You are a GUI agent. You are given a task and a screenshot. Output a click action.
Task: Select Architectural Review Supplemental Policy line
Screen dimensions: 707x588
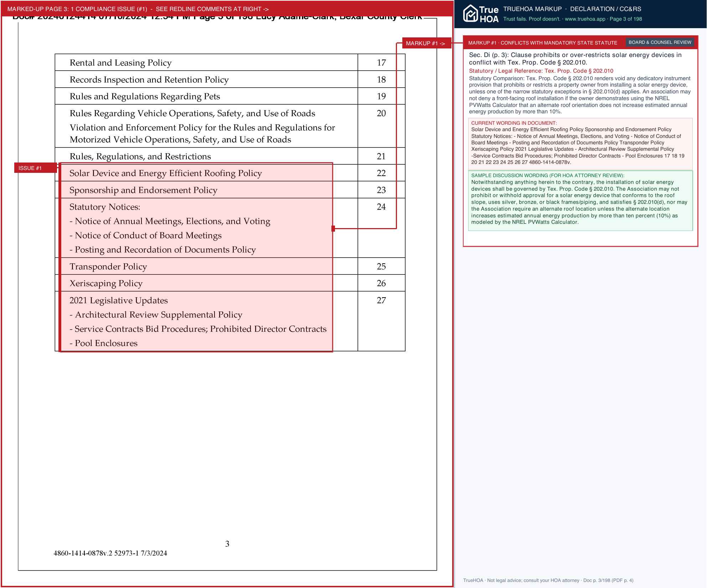coord(156,315)
